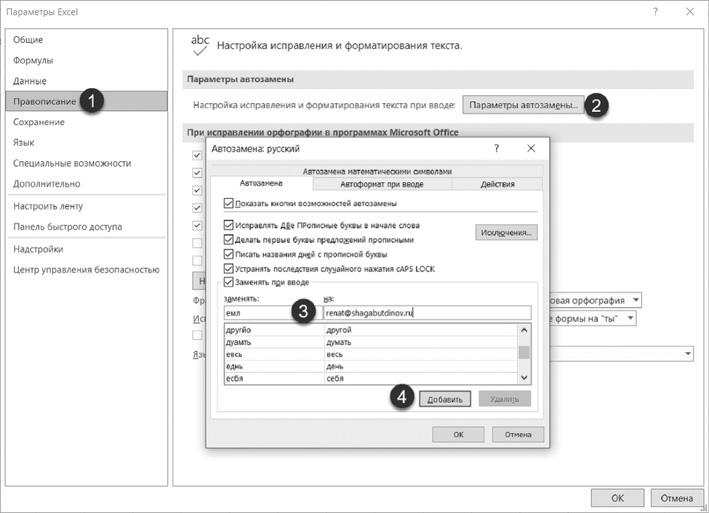
Task: Expand the orthography mode dropdown
Action: pyautogui.click(x=636, y=300)
